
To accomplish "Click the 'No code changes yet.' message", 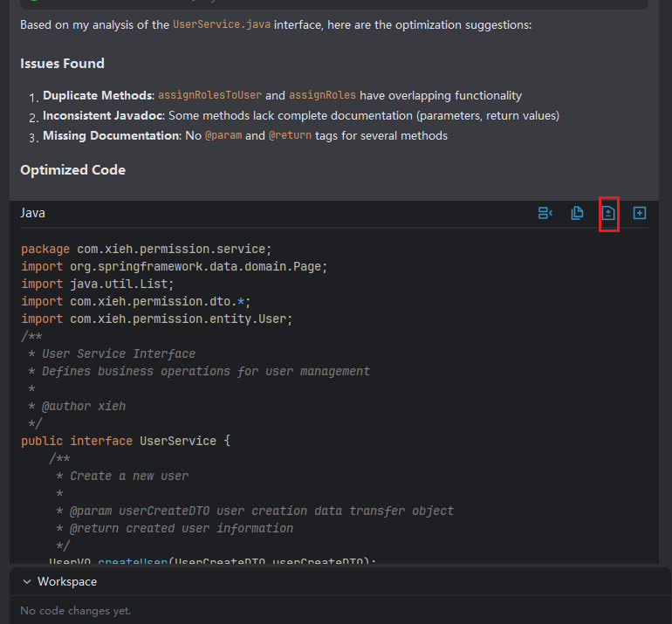I will (x=75, y=610).
